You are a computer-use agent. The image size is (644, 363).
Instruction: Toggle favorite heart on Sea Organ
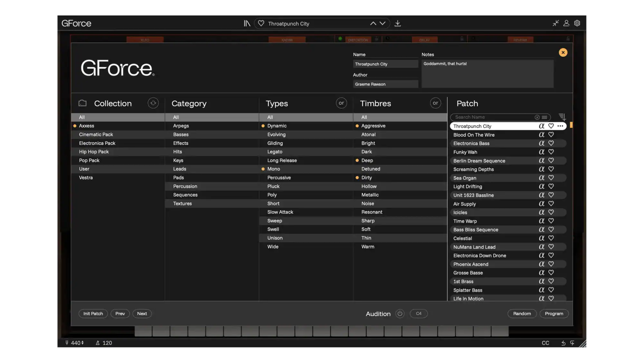pyautogui.click(x=551, y=178)
